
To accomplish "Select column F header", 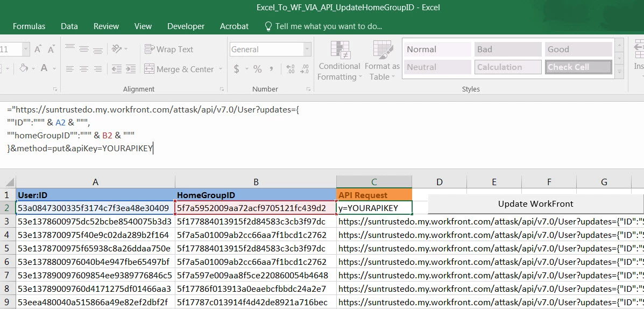I will pyautogui.click(x=549, y=182).
